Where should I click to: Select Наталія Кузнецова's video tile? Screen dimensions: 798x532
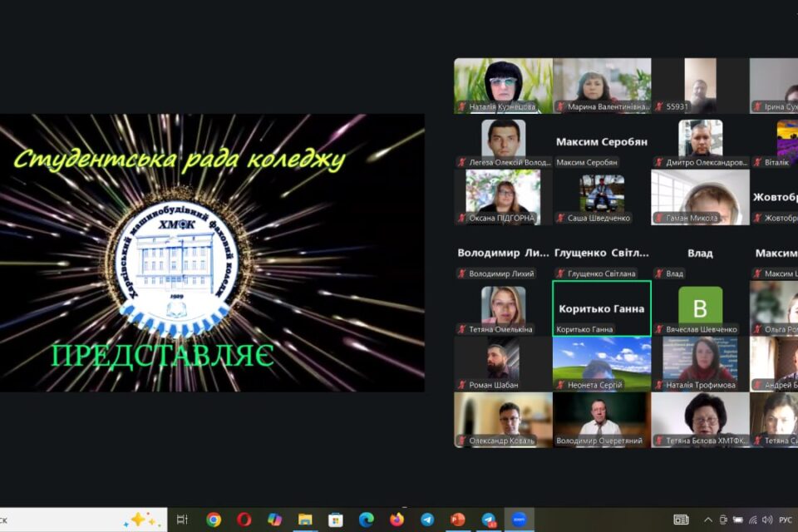coord(503,86)
